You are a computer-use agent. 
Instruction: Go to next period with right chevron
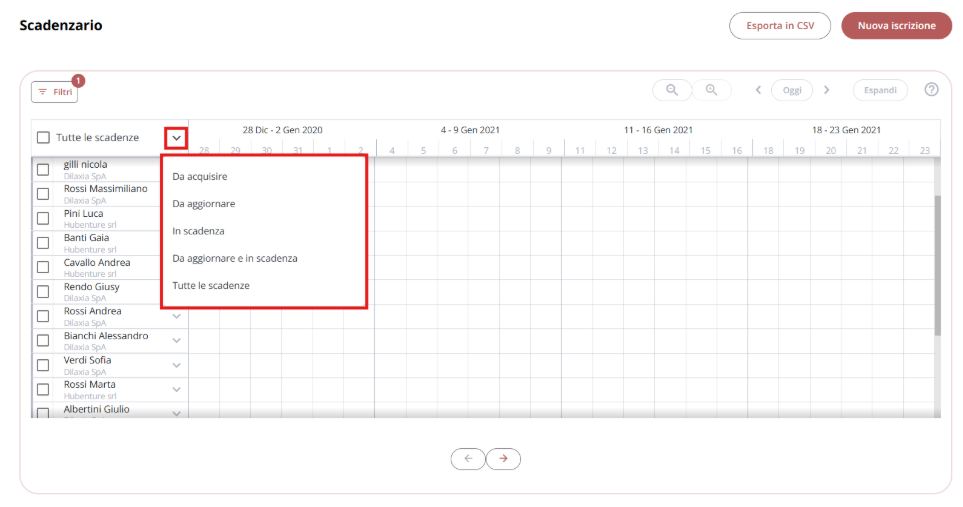pyautogui.click(x=827, y=90)
